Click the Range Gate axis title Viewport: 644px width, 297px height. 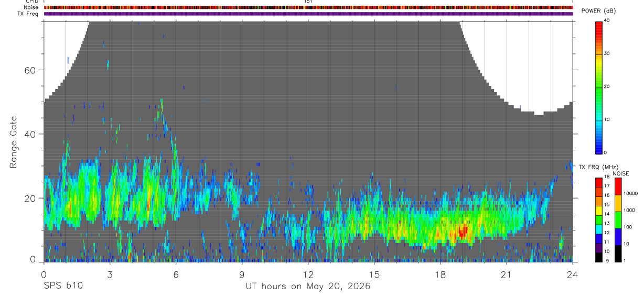[x=13, y=142]
